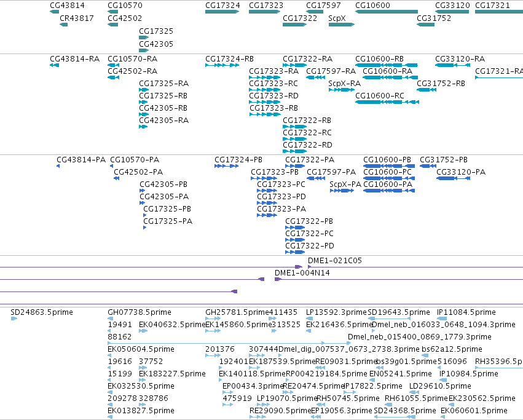Click the EK183227.5prime EST label
Image resolution: width=523 pixels, height=420 pixels.
[173, 374]
